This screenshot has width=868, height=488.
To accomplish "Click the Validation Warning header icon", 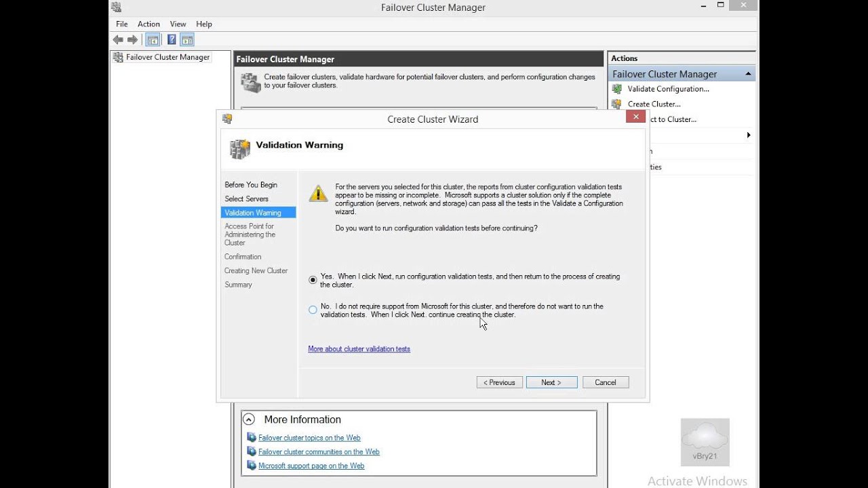I will [239, 149].
